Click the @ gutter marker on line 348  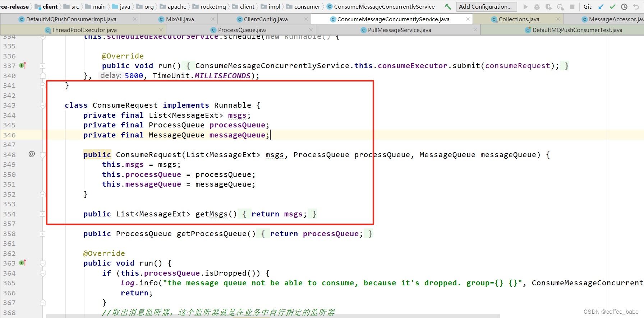click(32, 154)
